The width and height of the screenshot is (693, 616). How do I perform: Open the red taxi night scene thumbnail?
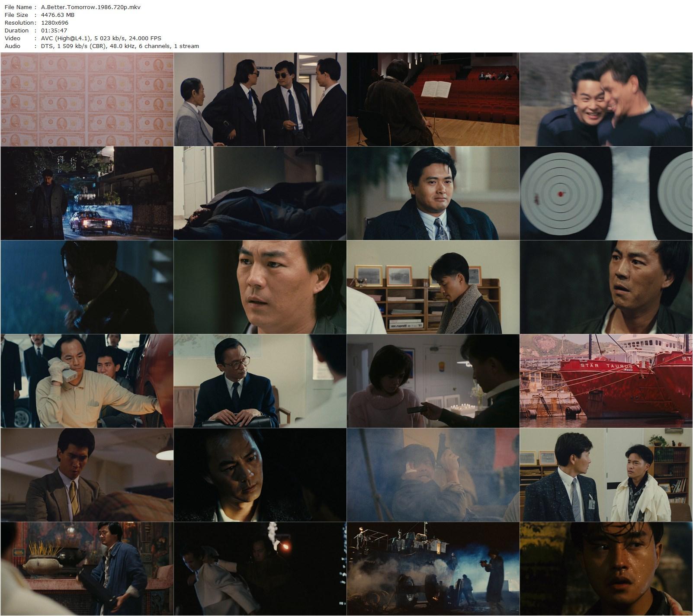(87, 193)
